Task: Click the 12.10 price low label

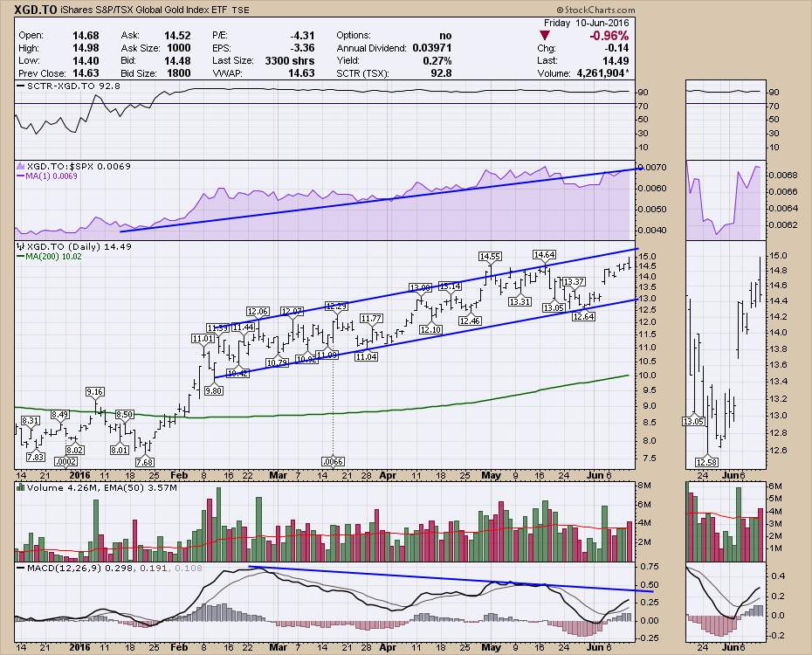Action: click(430, 329)
